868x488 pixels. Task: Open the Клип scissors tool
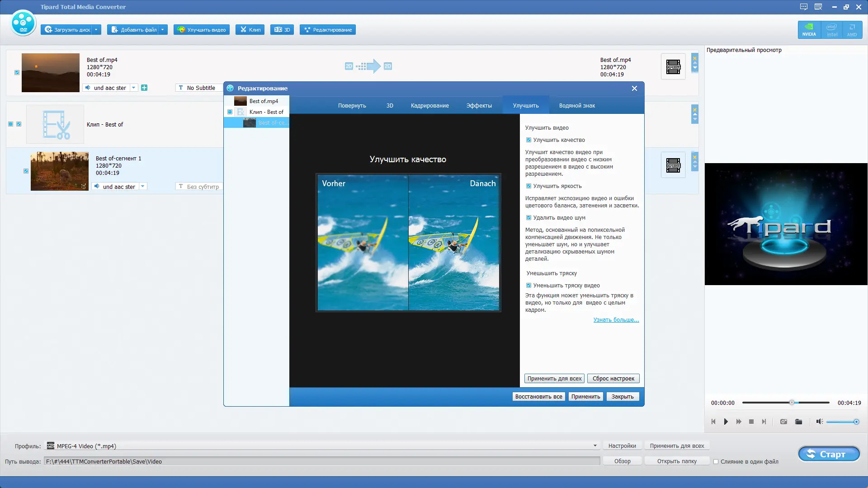pyautogui.click(x=250, y=29)
